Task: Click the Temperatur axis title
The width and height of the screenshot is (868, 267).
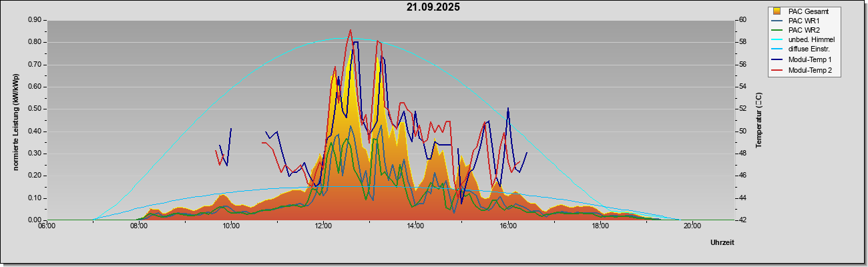Action: coord(758,120)
